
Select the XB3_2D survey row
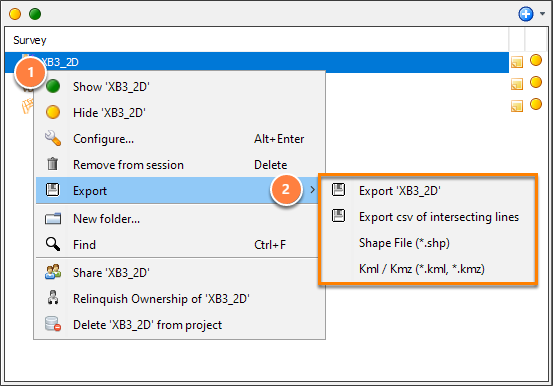pyautogui.click(x=257, y=62)
